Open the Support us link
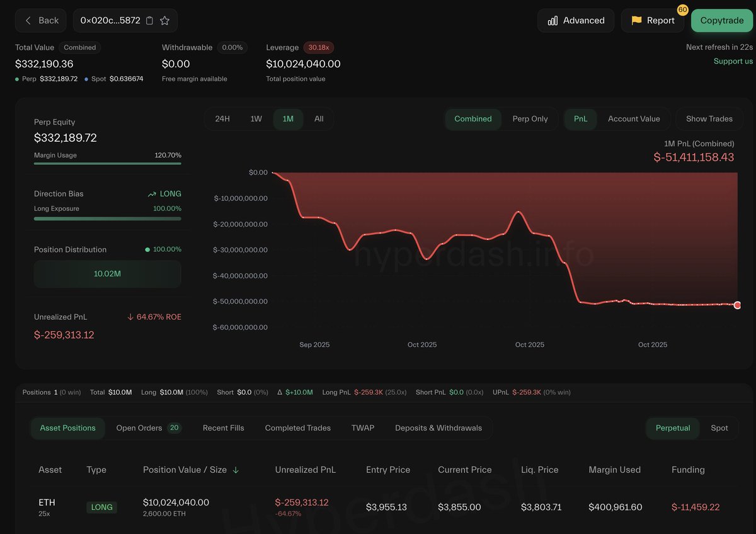Viewport: 756px width, 534px height. 733,61
